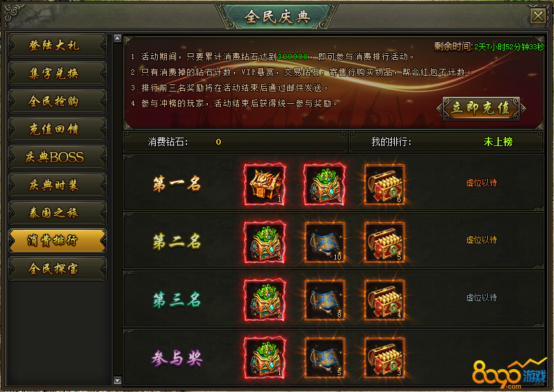Open the 全民抢购 tab
Image resolution: width=554 pixels, height=392 pixels.
click(57, 101)
